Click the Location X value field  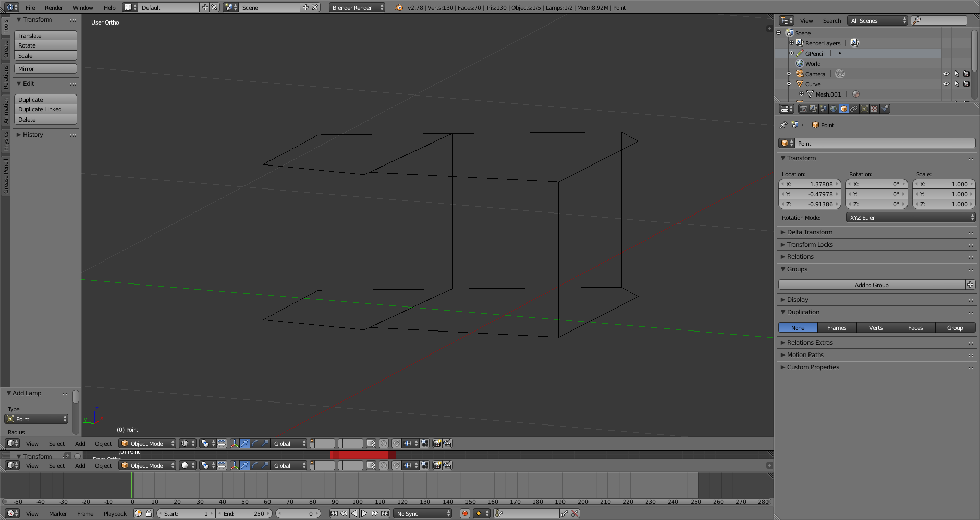tap(810, 184)
